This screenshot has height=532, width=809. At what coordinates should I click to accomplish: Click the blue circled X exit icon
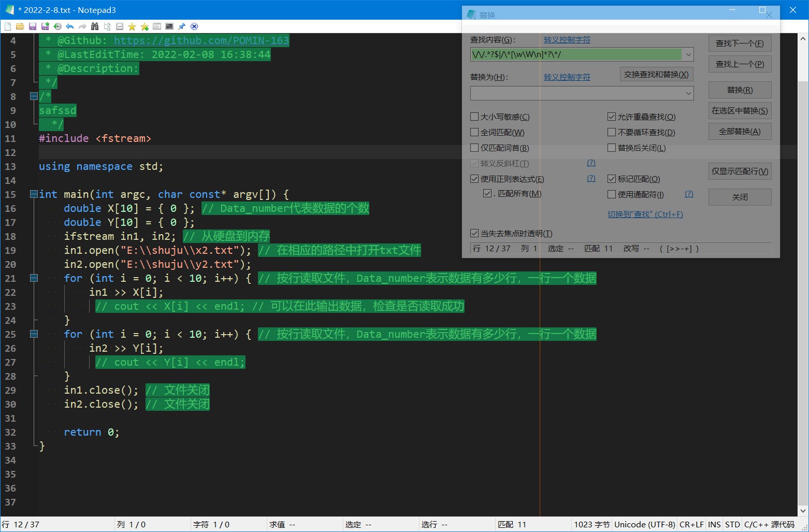pos(194,26)
